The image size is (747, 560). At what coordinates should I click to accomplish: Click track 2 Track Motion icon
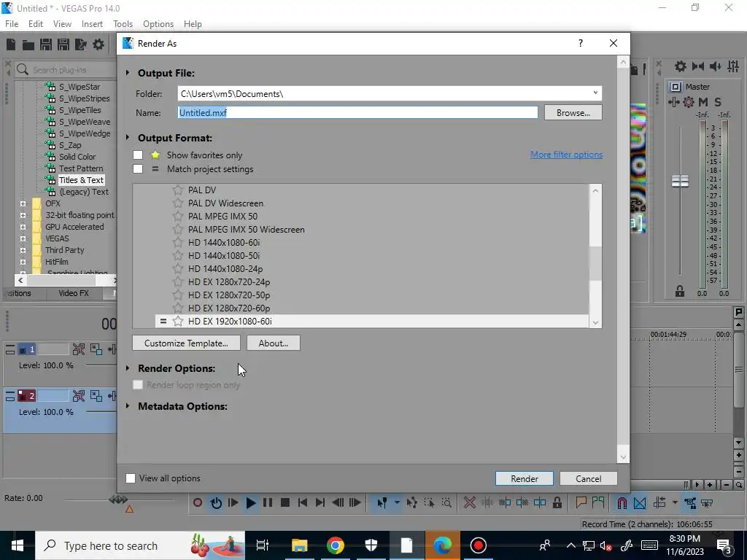click(96, 396)
